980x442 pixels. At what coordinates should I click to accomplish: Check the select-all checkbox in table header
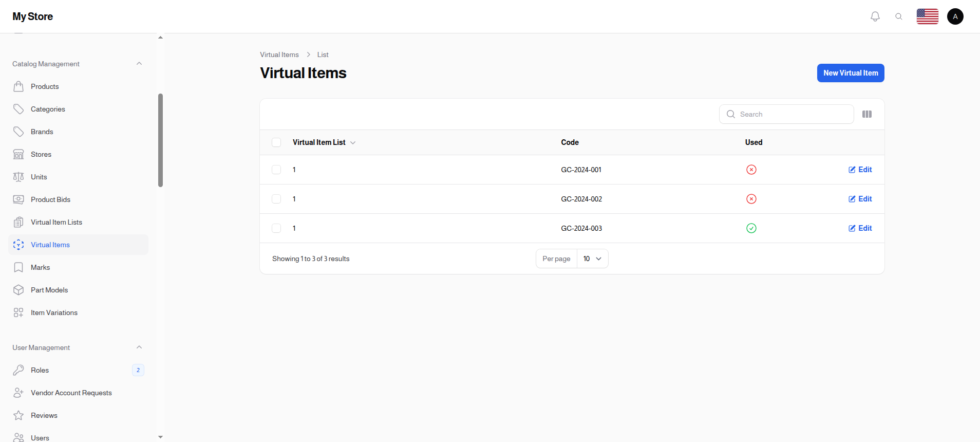pos(276,142)
